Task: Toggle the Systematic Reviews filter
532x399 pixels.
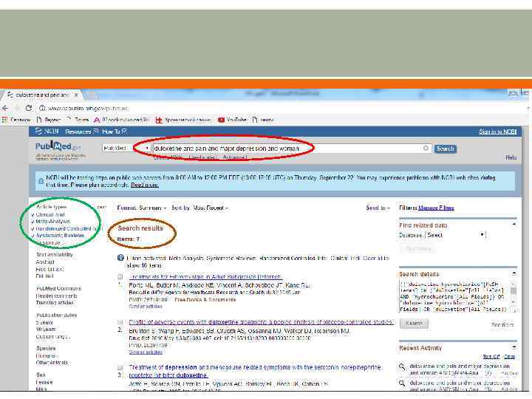Action: [60, 235]
